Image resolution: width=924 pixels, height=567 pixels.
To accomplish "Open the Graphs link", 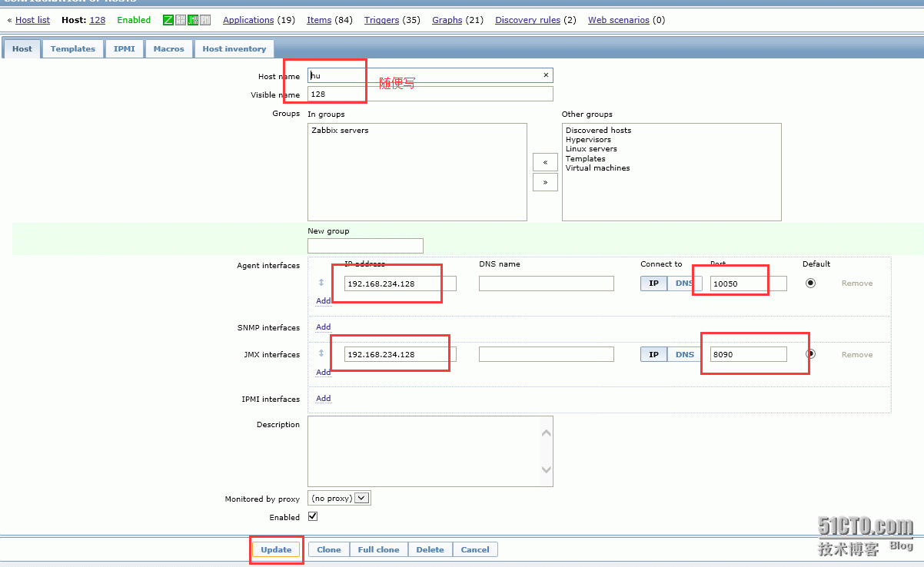I will tap(447, 20).
